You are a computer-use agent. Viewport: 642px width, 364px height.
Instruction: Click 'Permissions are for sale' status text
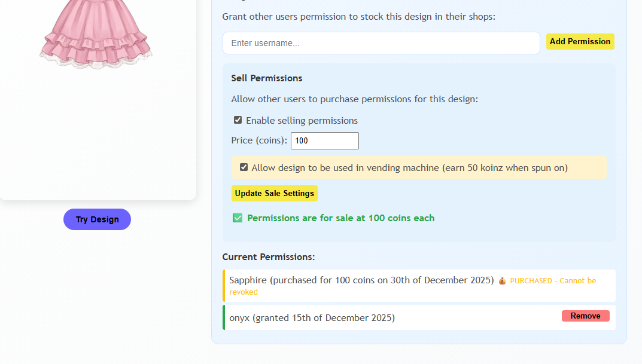340,218
